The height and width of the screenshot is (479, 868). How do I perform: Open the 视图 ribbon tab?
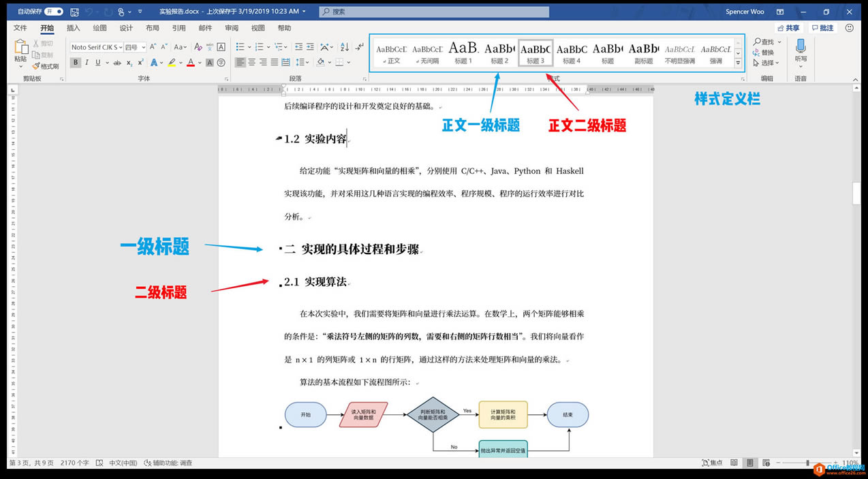click(258, 28)
